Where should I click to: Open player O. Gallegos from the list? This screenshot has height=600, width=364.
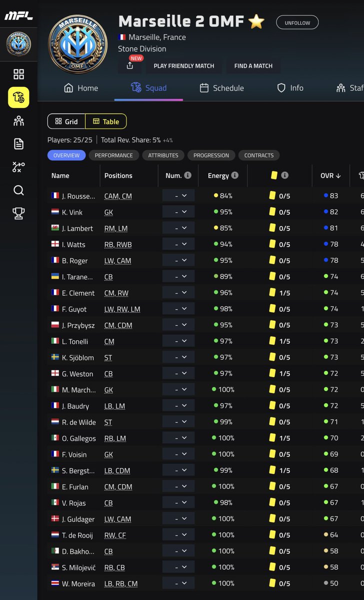(78, 438)
